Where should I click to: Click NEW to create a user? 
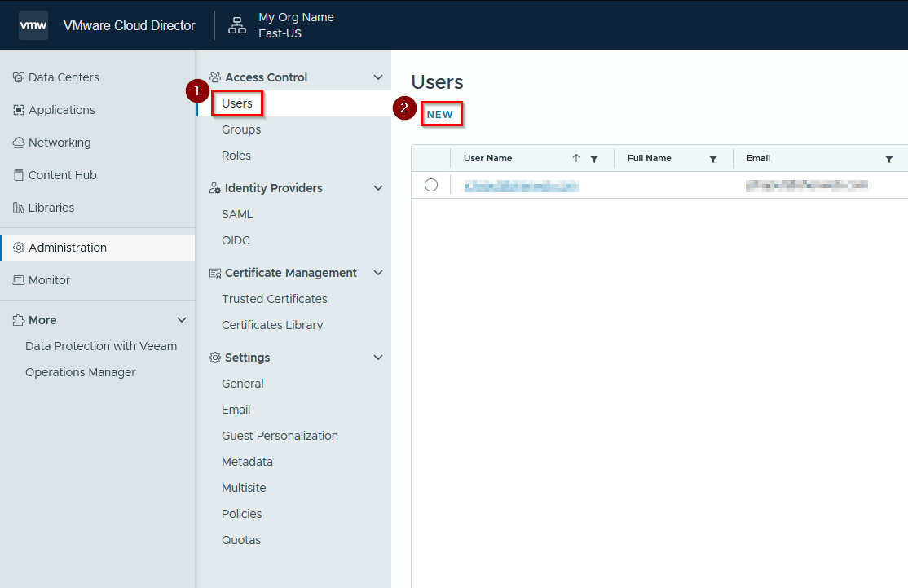point(440,115)
